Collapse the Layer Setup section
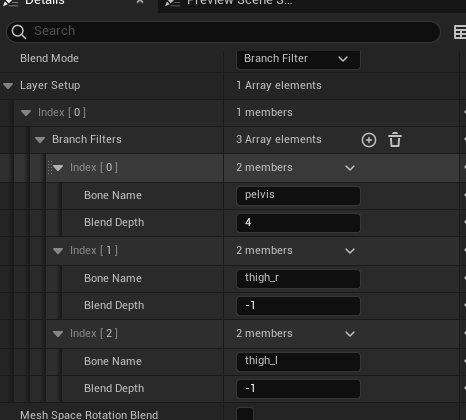This screenshot has height=420, width=466. 8,86
